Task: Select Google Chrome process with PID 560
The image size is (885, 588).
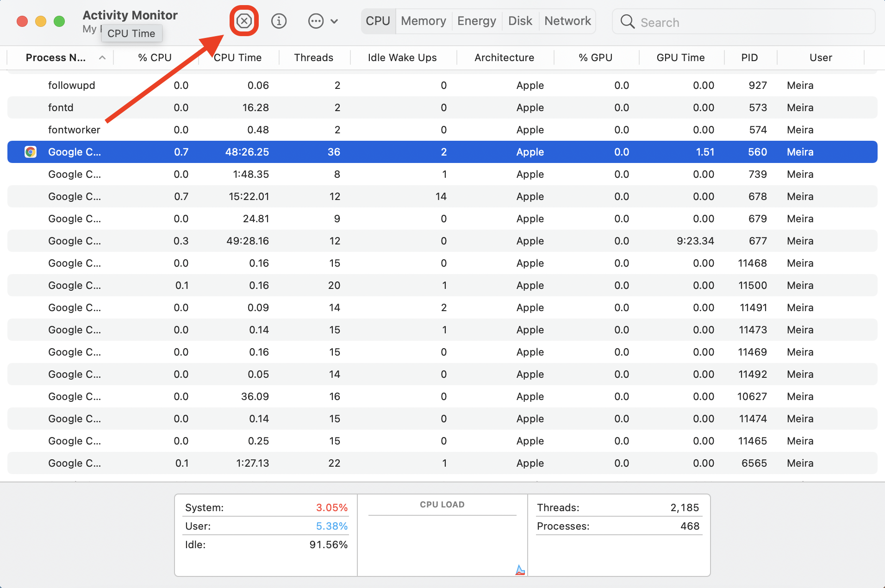Action: coord(442,152)
